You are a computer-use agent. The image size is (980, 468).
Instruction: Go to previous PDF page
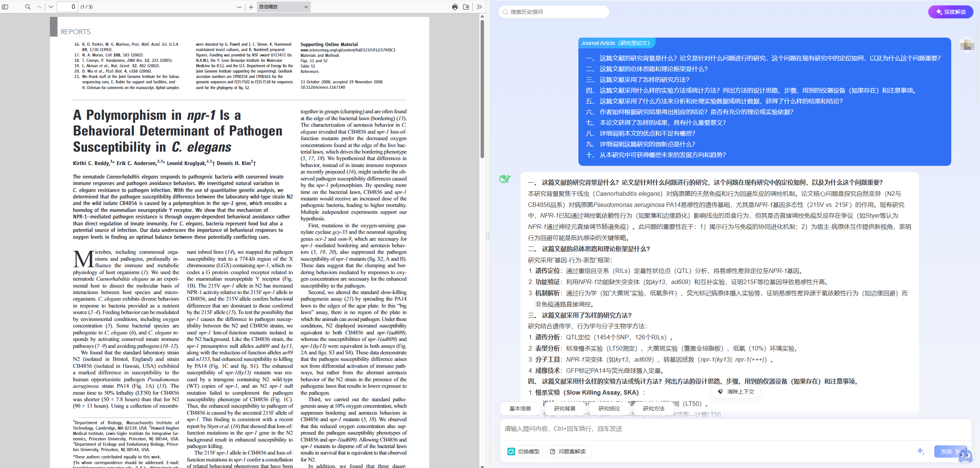click(39, 7)
